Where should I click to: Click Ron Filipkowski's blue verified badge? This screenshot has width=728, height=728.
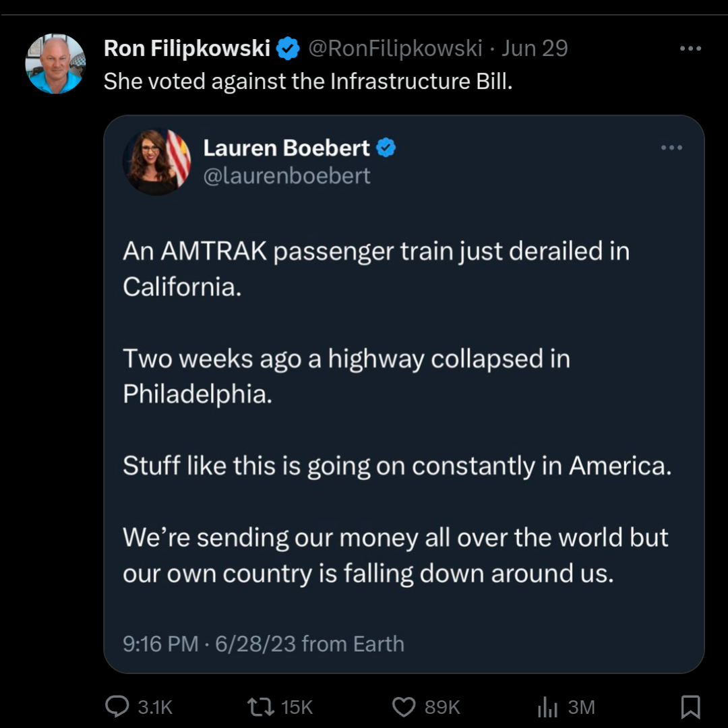[x=289, y=49]
